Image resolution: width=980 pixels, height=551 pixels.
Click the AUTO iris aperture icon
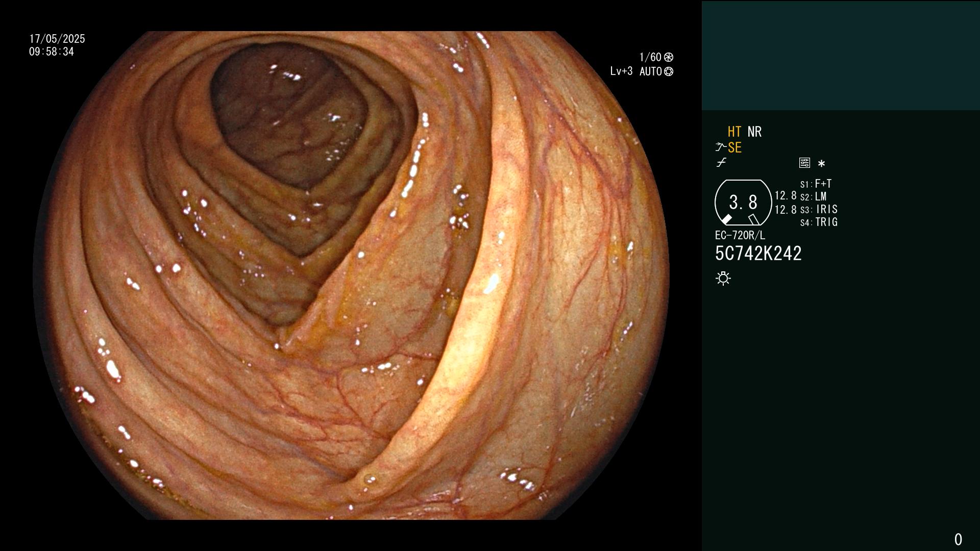(x=669, y=71)
